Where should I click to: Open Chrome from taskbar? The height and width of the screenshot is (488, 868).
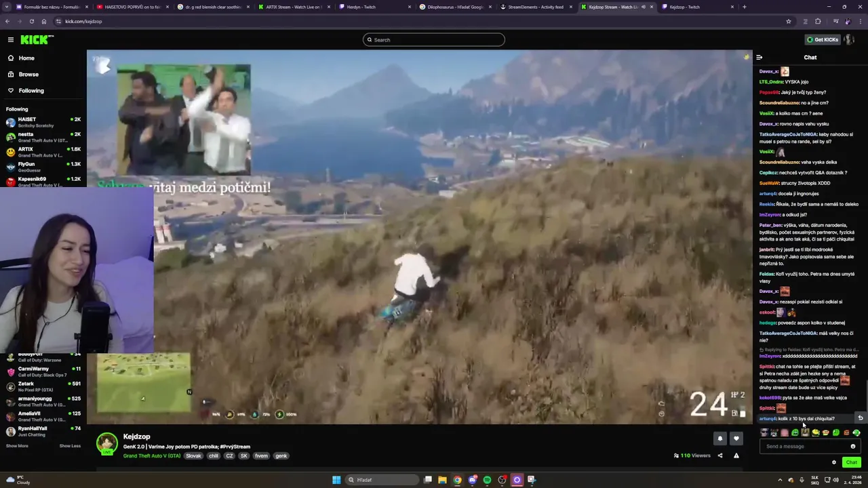(x=458, y=480)
